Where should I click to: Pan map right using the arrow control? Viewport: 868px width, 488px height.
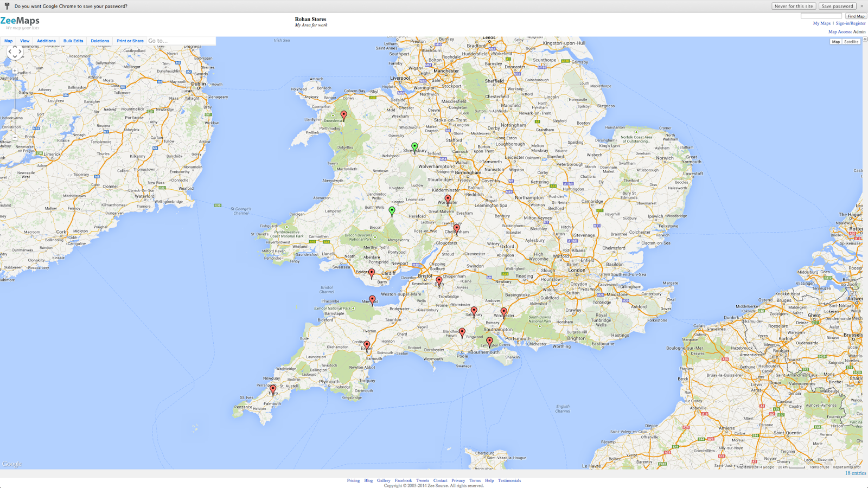point(20,52)
